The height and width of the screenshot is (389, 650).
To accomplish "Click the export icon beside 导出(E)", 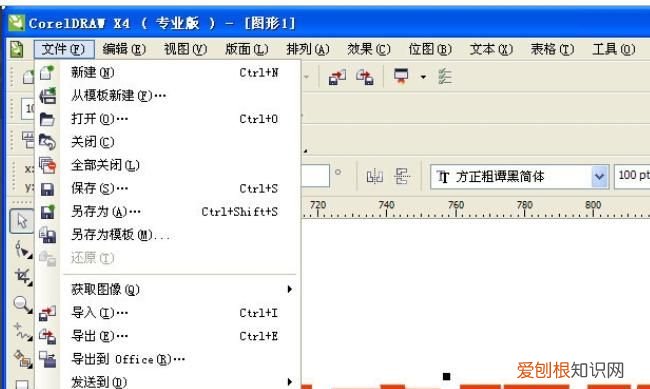I will coord(47,336).
